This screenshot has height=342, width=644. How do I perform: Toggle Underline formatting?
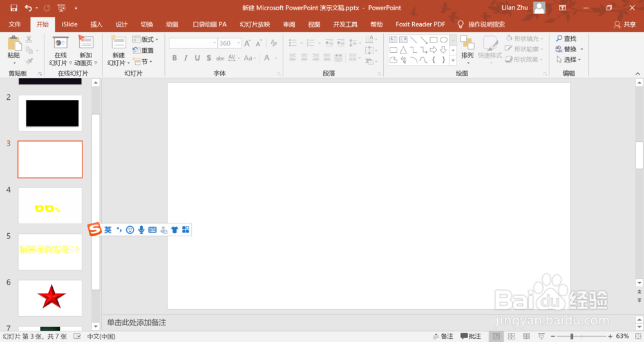tap(197, 58)
